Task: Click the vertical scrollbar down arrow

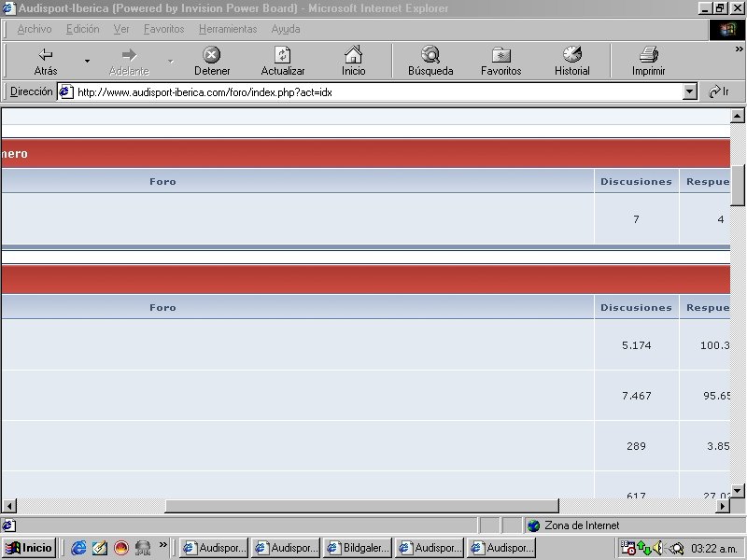Action: pos(737,491)
